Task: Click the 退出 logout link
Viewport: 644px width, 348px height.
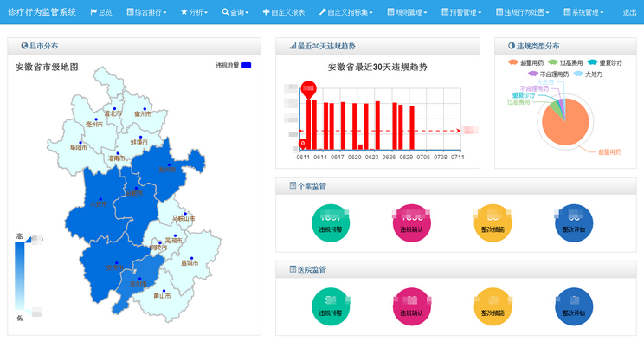Action: (629, 13)
